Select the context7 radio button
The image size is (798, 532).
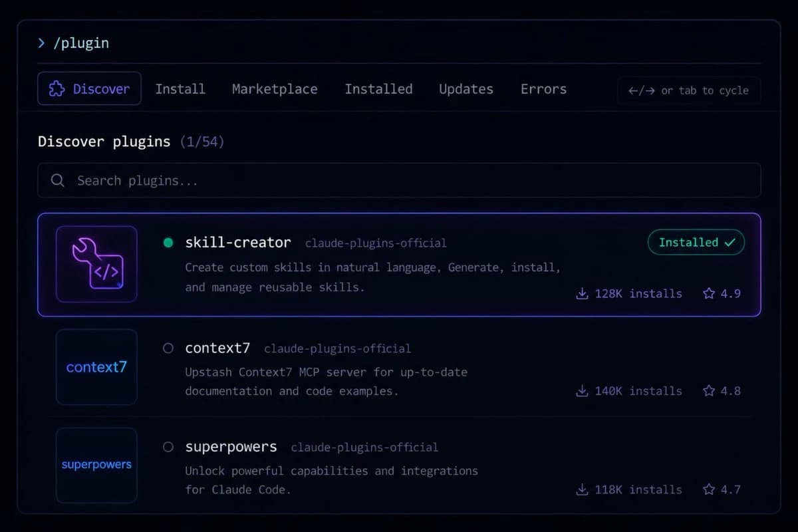(168, 348)
